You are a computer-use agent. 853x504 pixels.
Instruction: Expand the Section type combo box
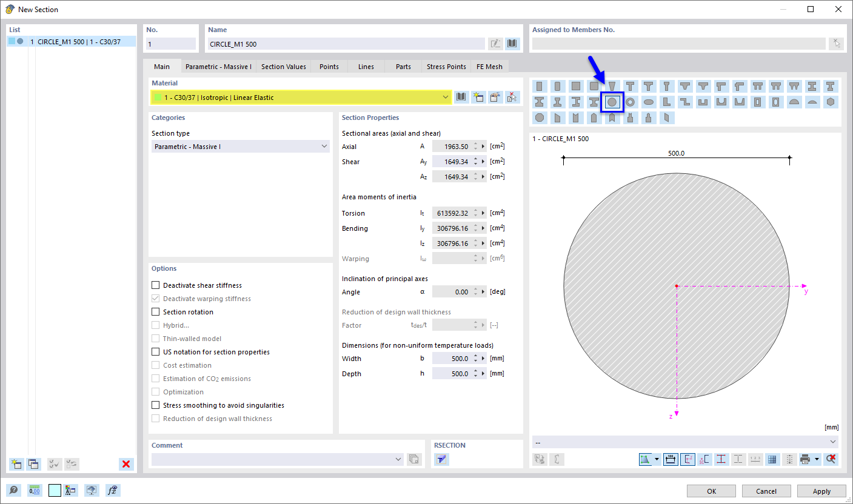[x=326, y=147]
